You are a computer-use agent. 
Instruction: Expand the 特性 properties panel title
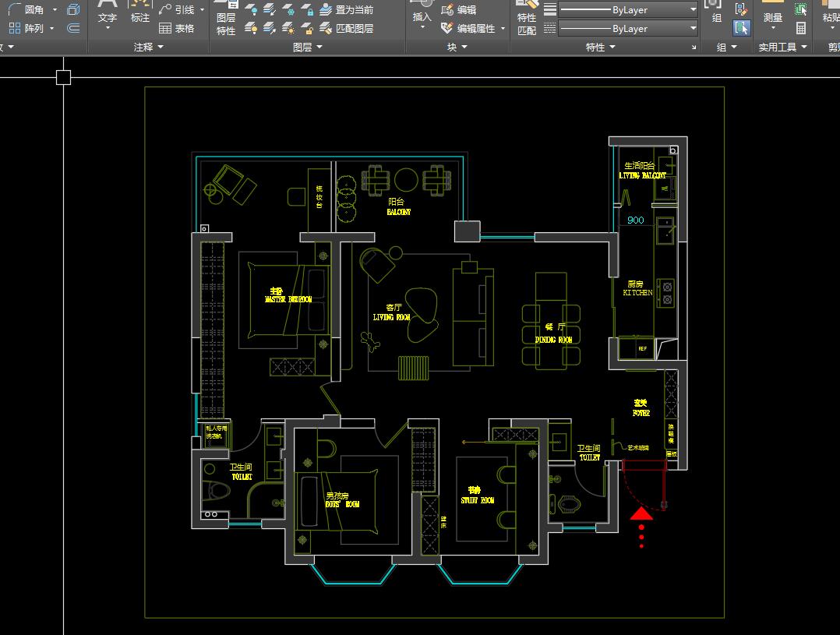[x=601, y=48]
